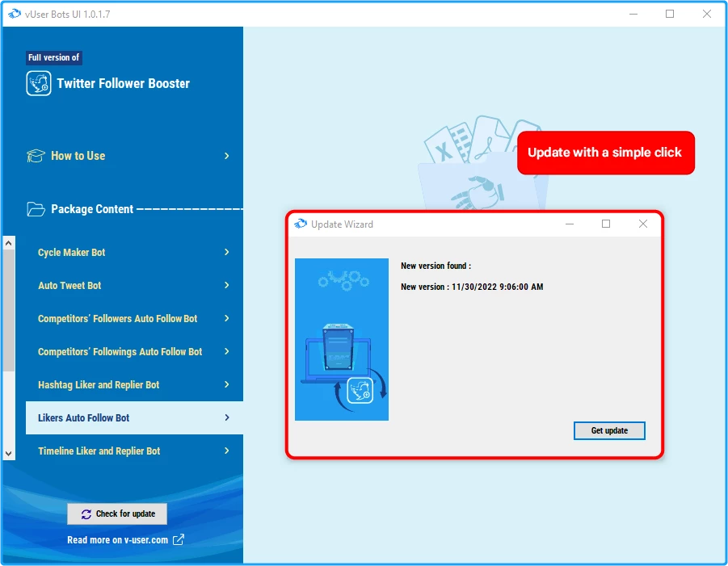
Task: Expand the Auto Tweet Bot chevron
Action: pyautogui.click(x=226, y=285)
